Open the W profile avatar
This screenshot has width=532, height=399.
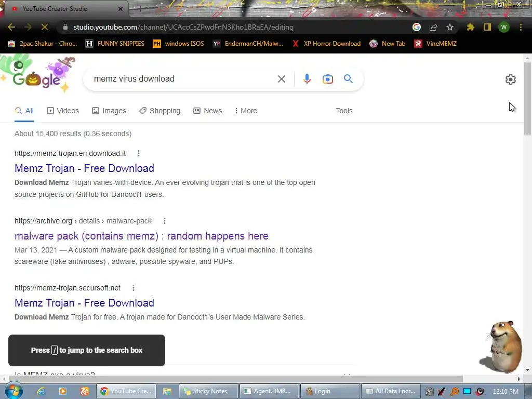[504, 27]
